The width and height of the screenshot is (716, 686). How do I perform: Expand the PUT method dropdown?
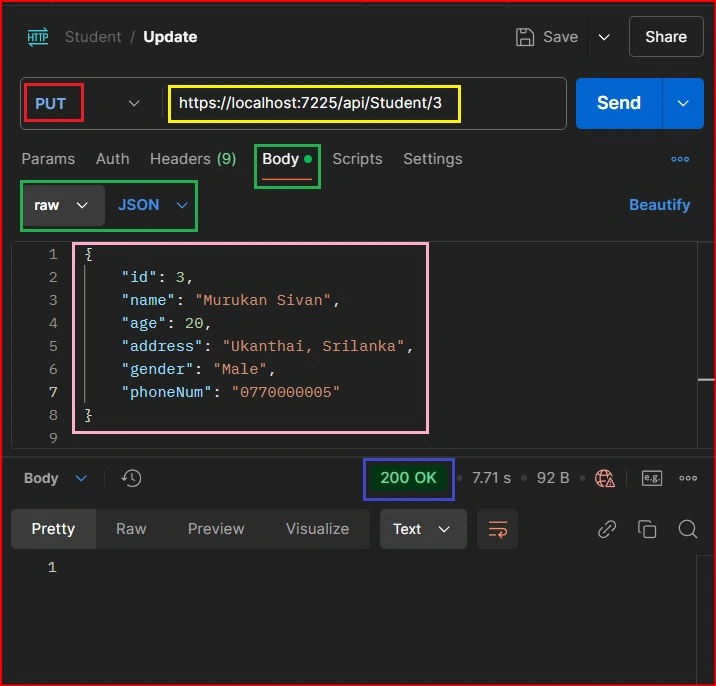pos(134,103)
